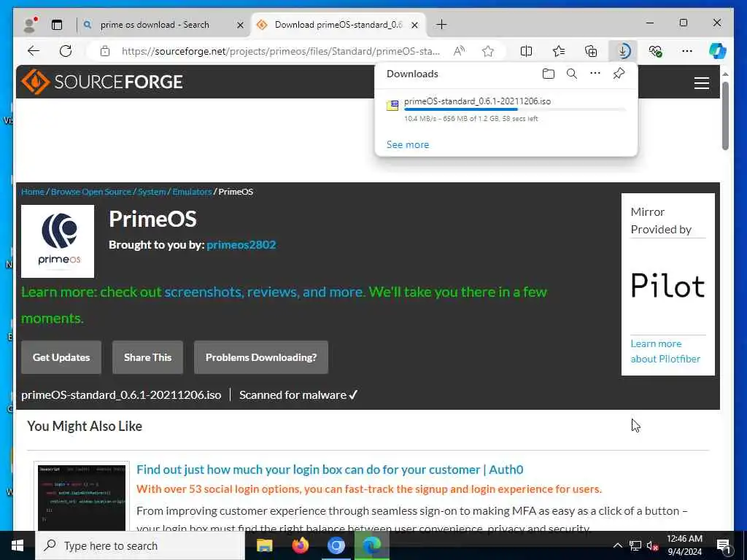
Task: Toggle split screen icon
Action: pos(527,51)
